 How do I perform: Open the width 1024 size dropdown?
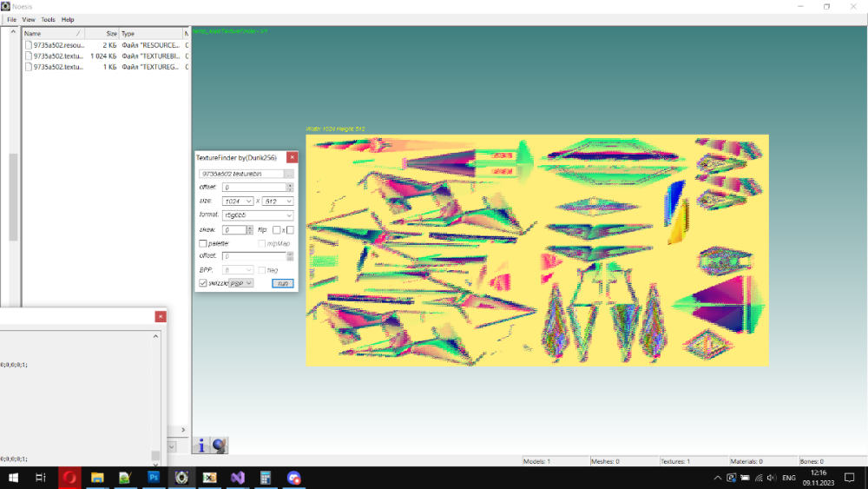[238, 201]
